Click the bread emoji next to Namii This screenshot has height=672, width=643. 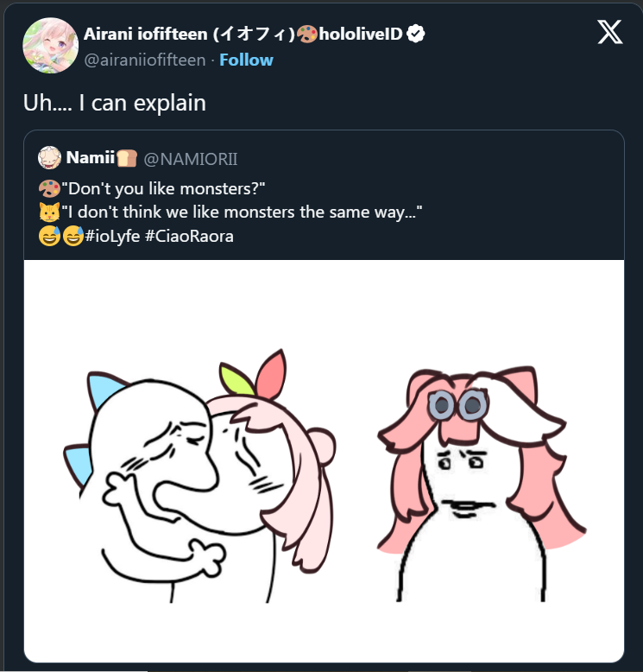(127, 158)
